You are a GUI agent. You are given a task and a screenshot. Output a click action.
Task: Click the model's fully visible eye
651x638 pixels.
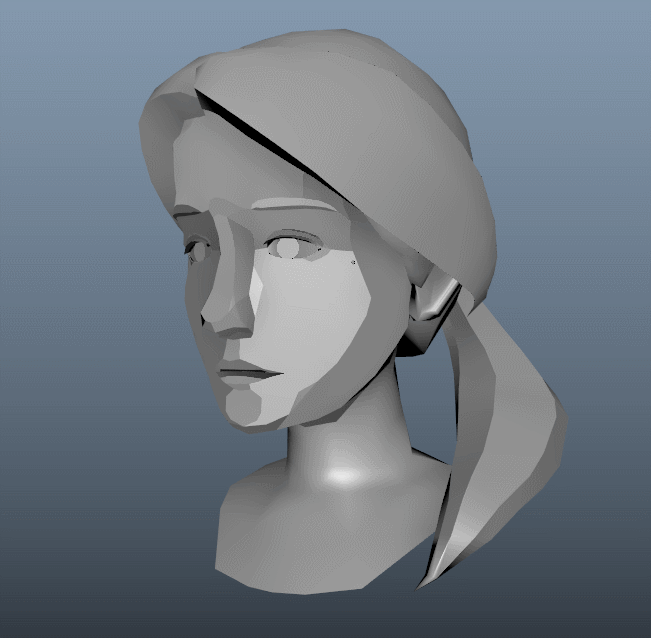pyautogui.click(x=294, y=247)
